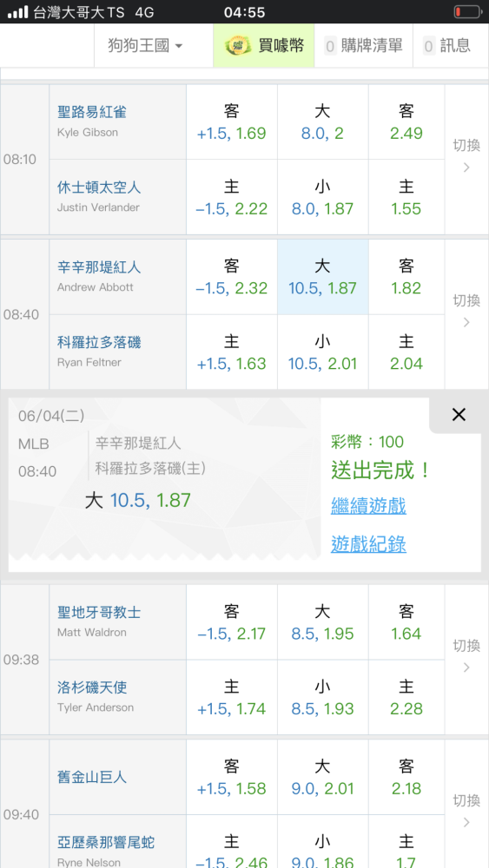Select 主 1.55 moneyline for 休士頓太空人
Viewport: 489px width, 868px height.
[x=406, y=197]
